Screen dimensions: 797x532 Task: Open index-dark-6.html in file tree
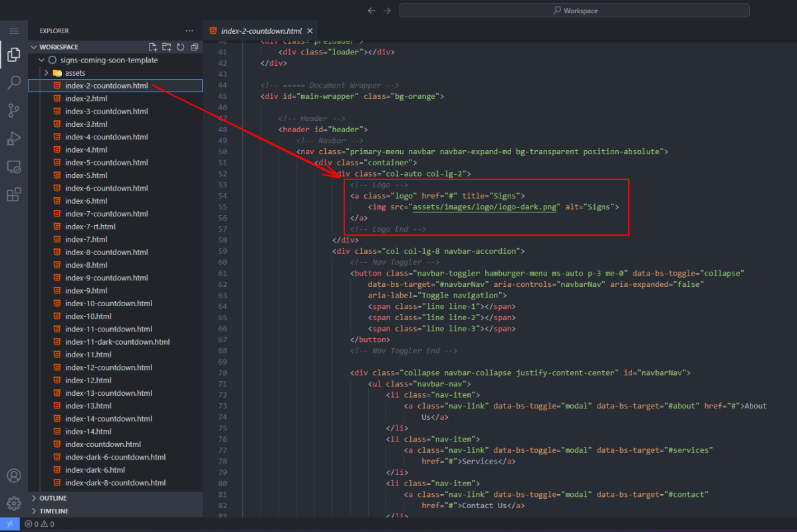click(94, 470)
